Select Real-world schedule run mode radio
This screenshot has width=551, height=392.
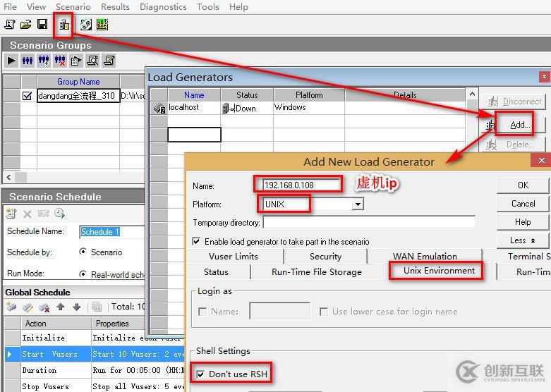pyautogui.click(x=83, y=274)
